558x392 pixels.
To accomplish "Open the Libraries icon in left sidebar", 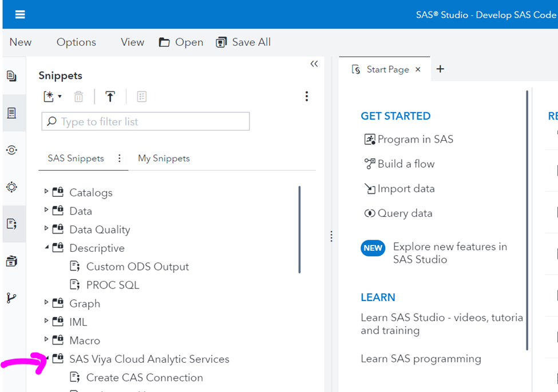I will [11, 261].
